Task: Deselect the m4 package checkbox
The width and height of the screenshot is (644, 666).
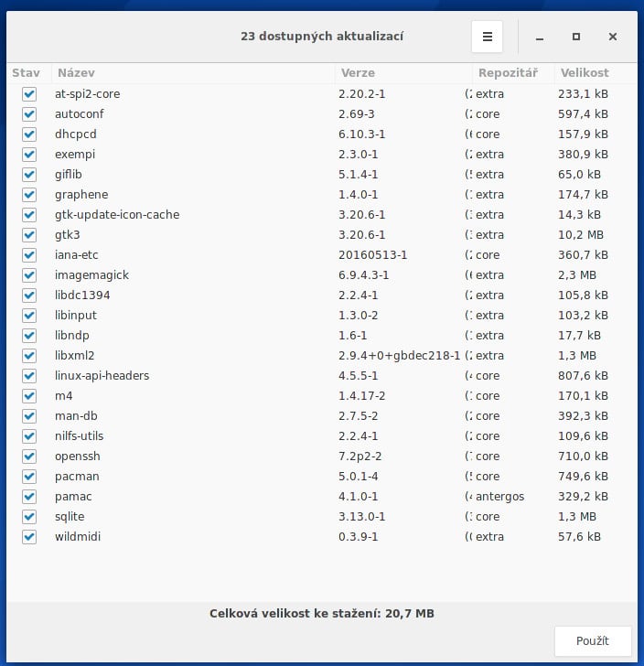Action: (x=29, y=396)
